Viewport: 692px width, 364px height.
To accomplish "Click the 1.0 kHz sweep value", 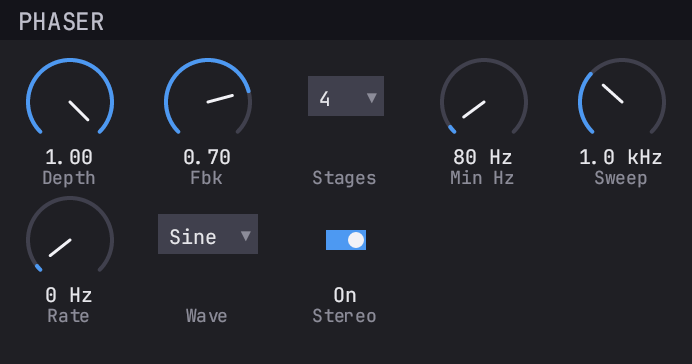I will (621, 158).
